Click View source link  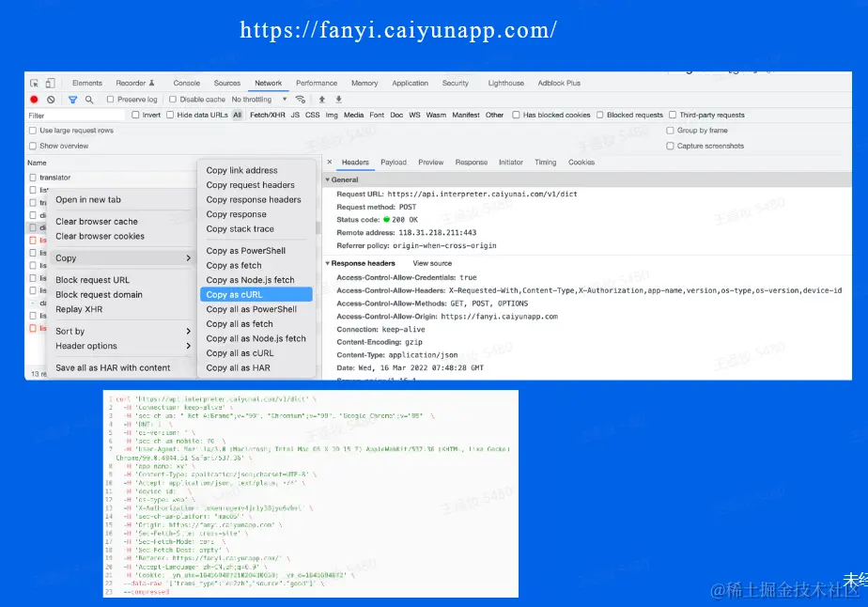coord(432,263)
